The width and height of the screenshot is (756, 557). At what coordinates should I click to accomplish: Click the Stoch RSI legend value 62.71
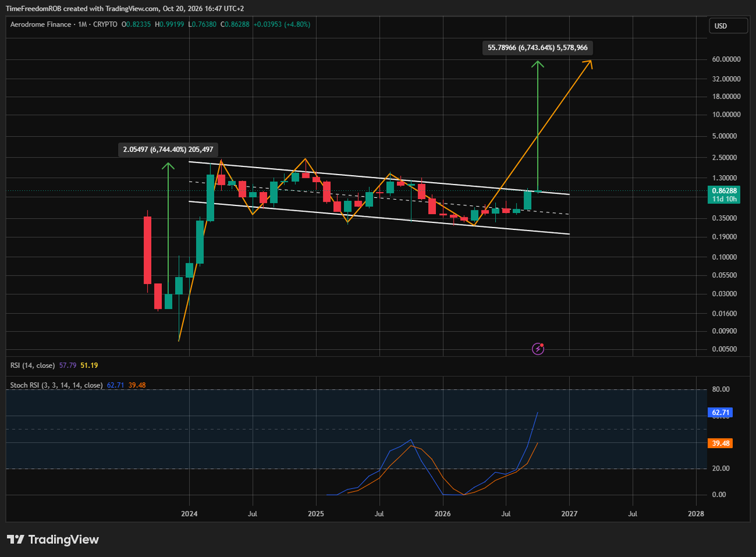point(115,385)
